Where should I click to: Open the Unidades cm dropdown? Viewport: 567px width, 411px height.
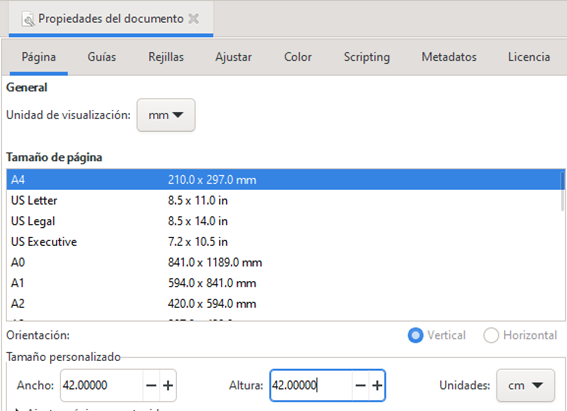pyautogui.click(x=525, y=385)
